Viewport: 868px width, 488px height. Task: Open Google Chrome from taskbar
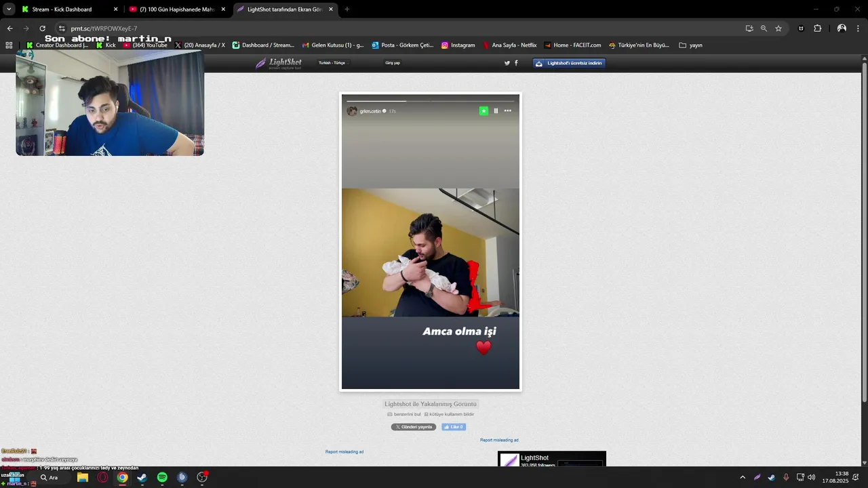click(122, 478)
